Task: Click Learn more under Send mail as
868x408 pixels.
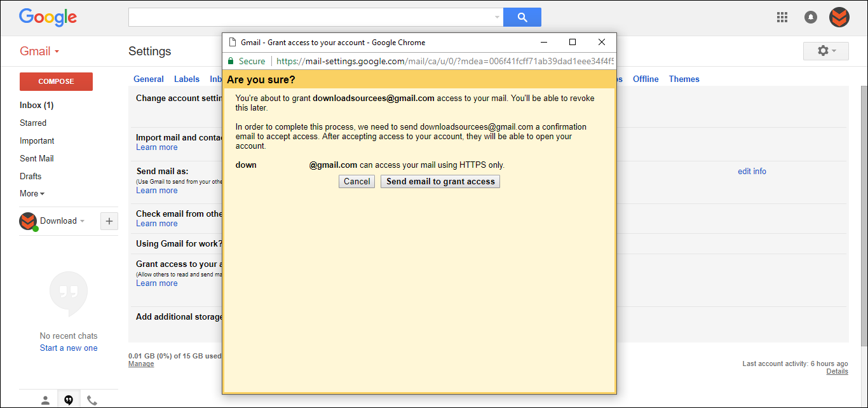Action: coord(157,190)
